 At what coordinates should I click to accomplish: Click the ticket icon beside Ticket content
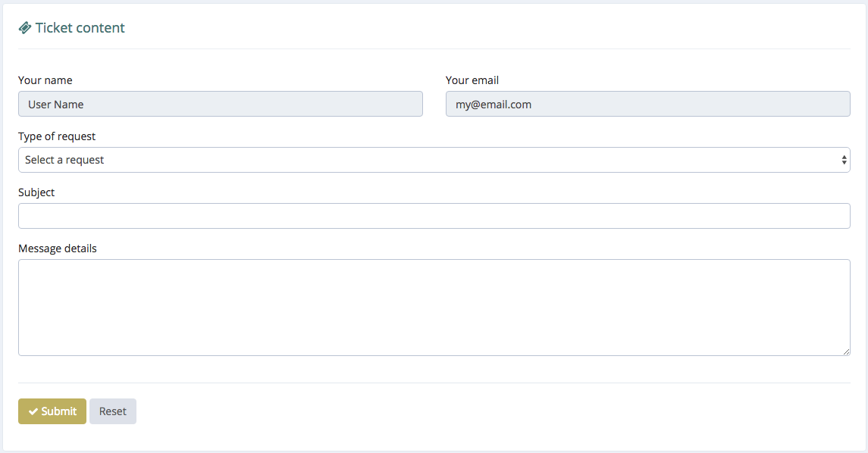coord(25,28)
